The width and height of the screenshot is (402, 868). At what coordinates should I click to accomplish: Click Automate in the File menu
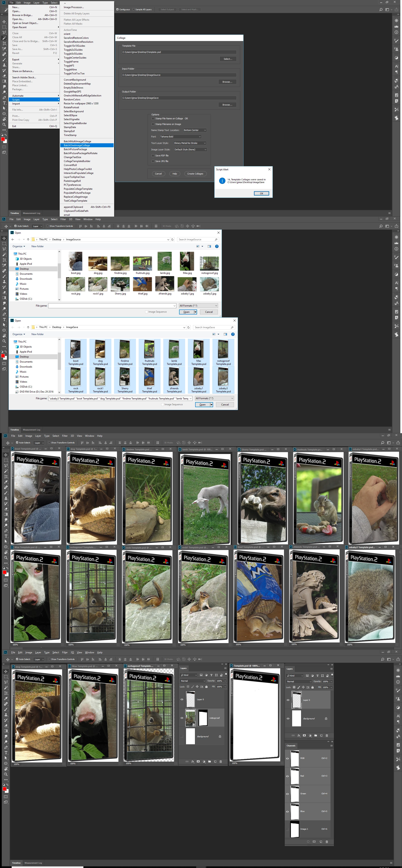(x=18, y=96)
